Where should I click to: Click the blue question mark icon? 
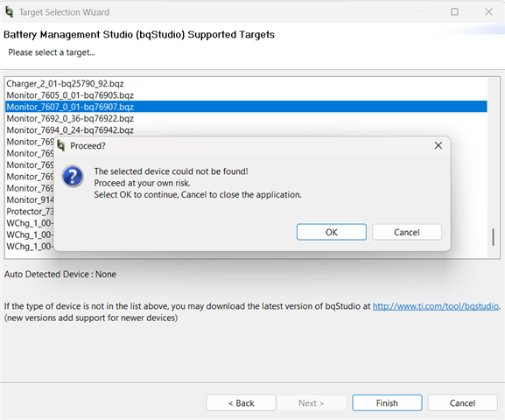click(x=73, y=176)
